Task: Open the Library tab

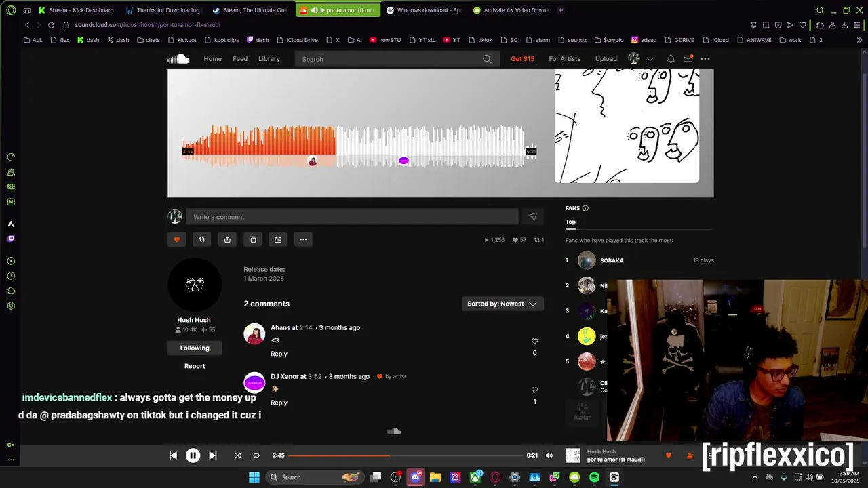Action: click(269, 59)
